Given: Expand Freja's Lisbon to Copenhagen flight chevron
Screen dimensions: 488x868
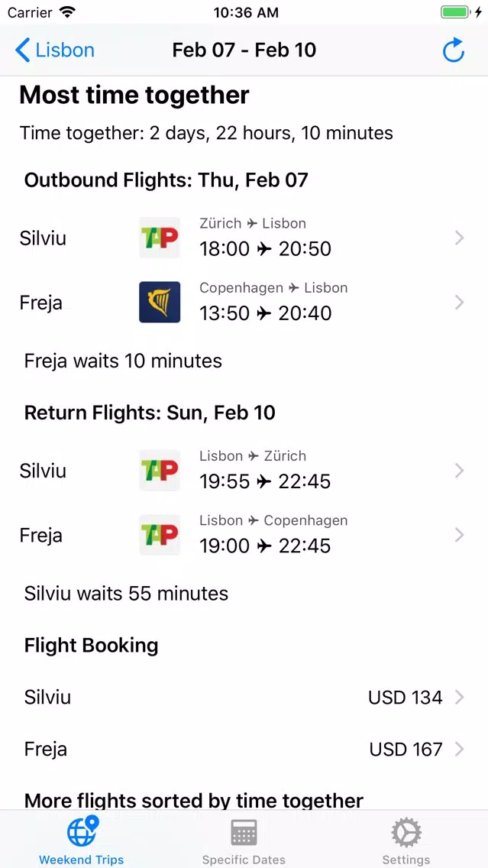Looking at the screenshot, I should pyautogui.click(x=459, y=536).
